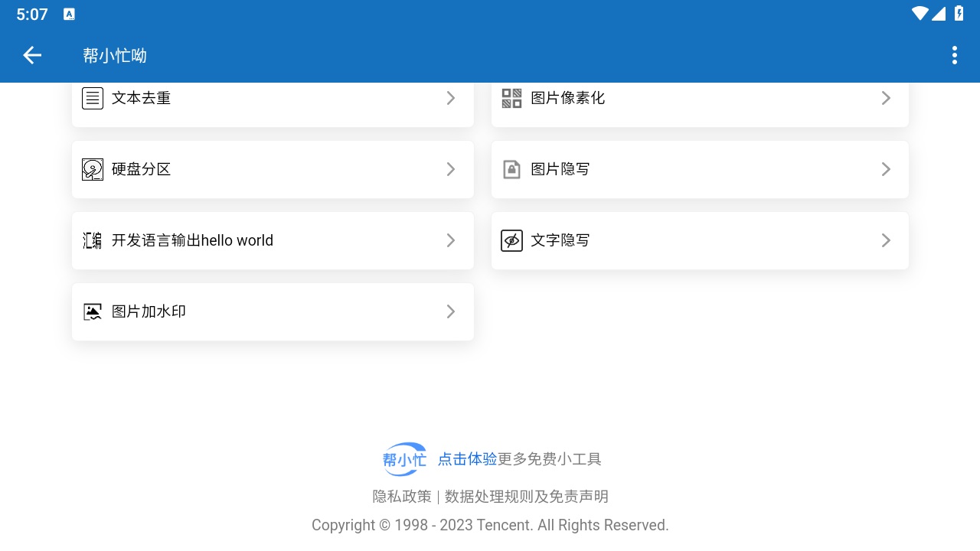The image size is (980, 551).
Task: Select the 图片像素化 label text
Action: (567, 98)
